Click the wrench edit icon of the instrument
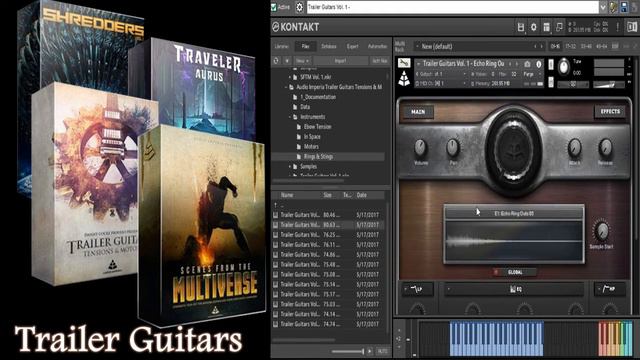This screenshot has height=360, width=640. 404,63
